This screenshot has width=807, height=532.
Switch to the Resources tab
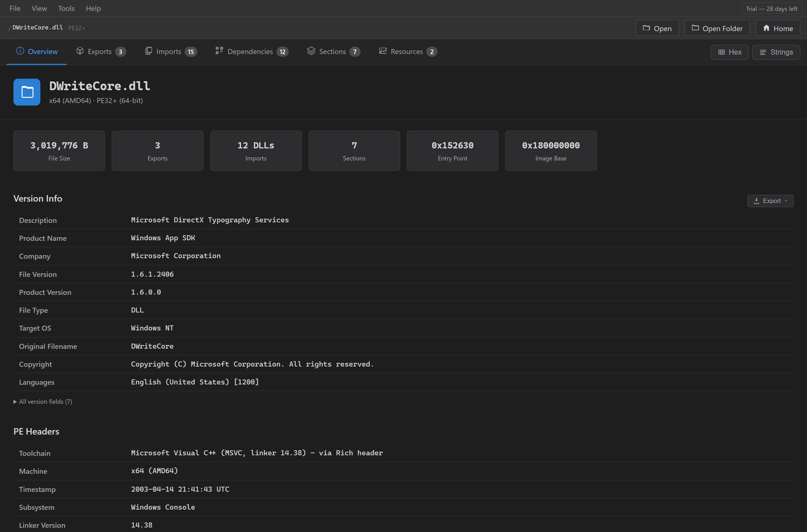point(408,52)
